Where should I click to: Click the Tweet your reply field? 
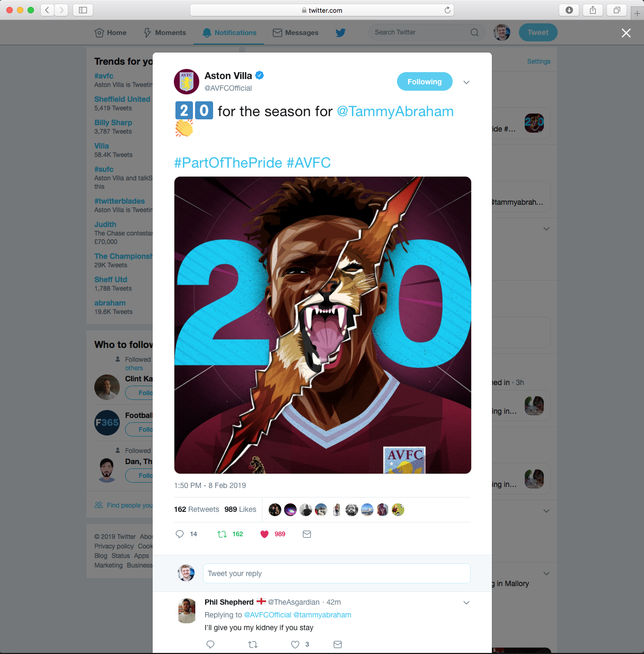click(x=337, y=573)
